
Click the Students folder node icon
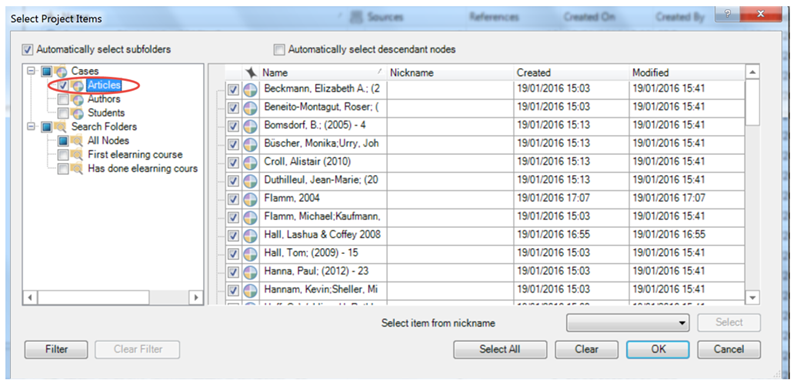tap(78, 113)
